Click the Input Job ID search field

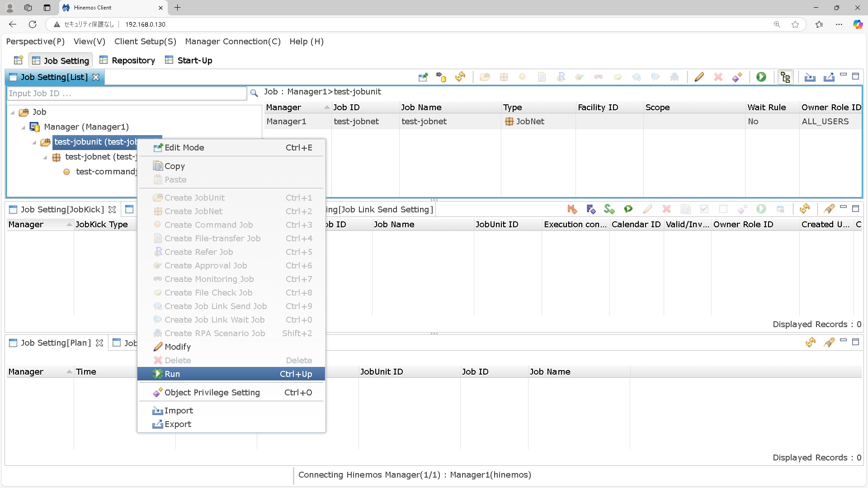pyautogui.click(x=127, y=94)
